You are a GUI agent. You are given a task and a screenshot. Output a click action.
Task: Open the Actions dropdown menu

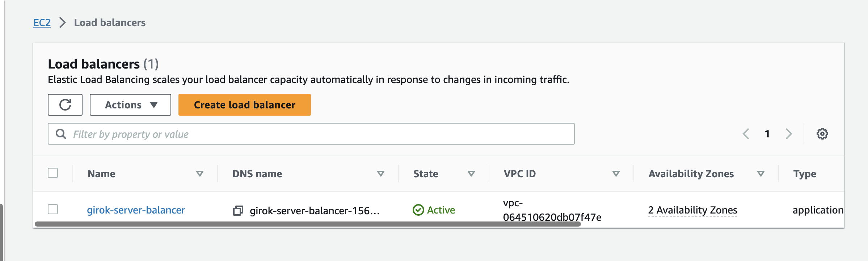pos(130,105)
